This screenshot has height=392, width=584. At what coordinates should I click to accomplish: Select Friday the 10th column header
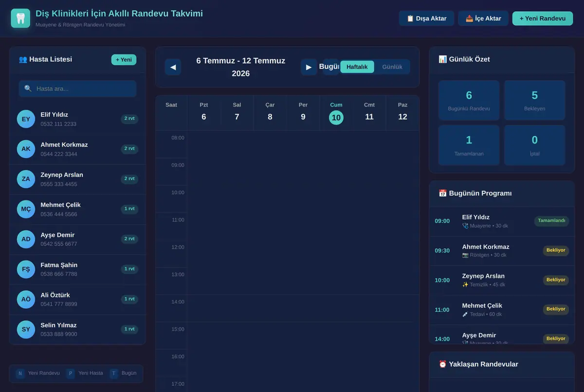pyautogui.click(x=336, y=113)
